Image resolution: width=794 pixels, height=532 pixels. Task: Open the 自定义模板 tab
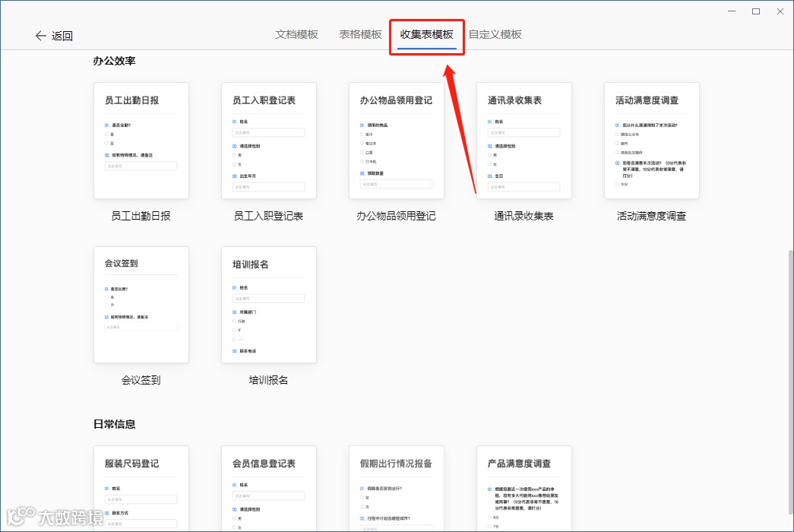(495, 34)
